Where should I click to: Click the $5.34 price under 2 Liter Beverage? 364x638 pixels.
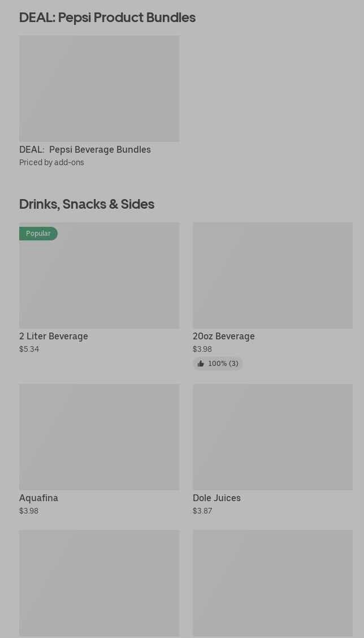[x=29, y=349]
